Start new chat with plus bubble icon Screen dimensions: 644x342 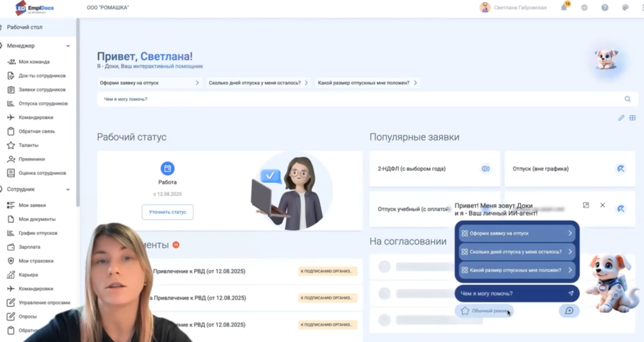[569, 311]
